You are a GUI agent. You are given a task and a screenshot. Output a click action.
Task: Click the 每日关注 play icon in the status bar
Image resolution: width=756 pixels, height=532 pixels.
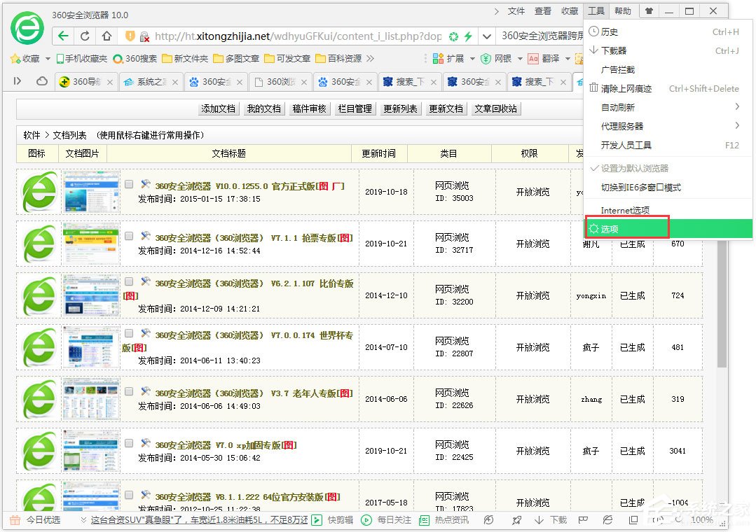coord(365,520)
